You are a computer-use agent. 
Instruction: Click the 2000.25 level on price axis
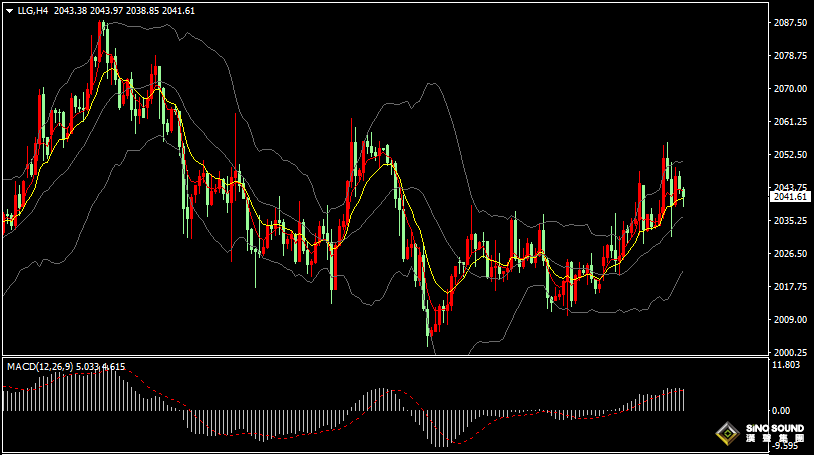pyautogui.click(x=790, y=353)
